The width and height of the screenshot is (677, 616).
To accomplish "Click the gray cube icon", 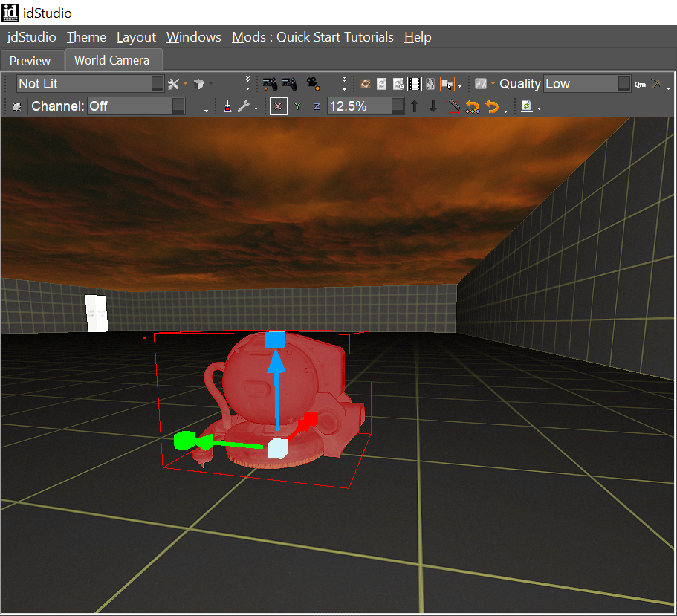I will pos(199,84).
